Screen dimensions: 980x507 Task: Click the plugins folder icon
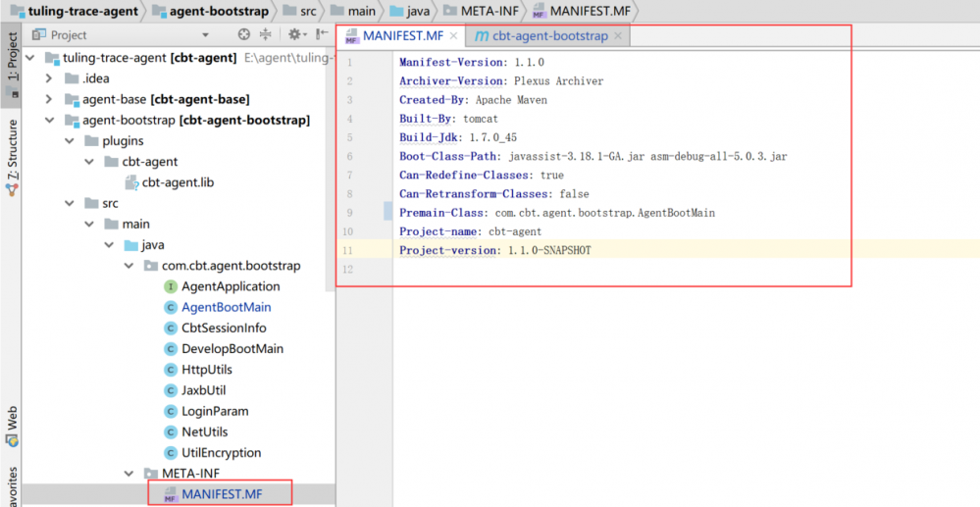click(x=92, y=140)
